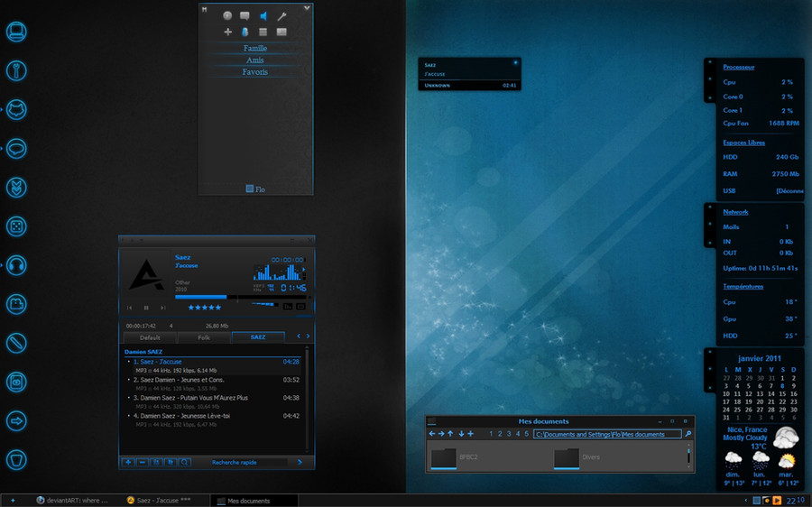This screenshot has height=507, width=812.
Task: Click the arrow next to Recherche rapide
Action: point(300,462)
